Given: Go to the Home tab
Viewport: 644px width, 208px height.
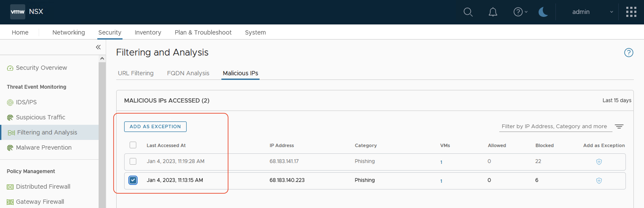Looking at the screenshot, I should point(20,32).
